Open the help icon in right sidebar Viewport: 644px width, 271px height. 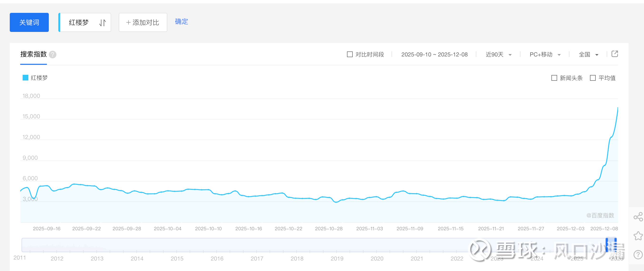point(638,255)
